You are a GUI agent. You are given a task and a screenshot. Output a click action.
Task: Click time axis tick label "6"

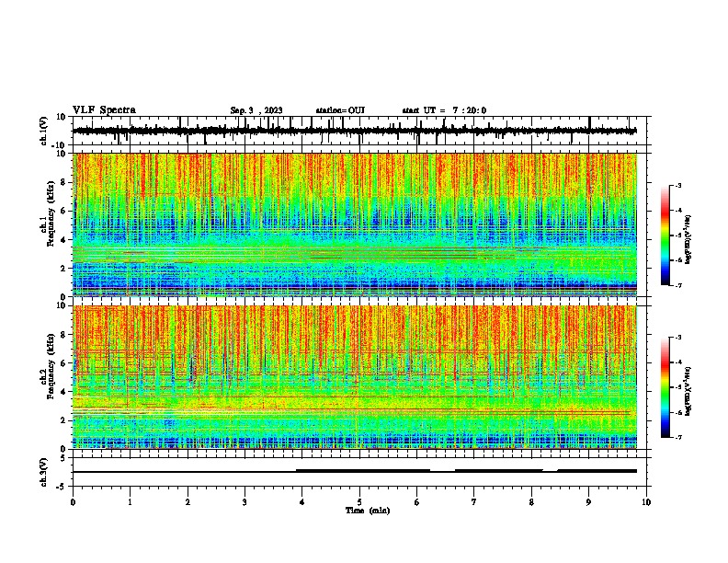coord(416,502)
